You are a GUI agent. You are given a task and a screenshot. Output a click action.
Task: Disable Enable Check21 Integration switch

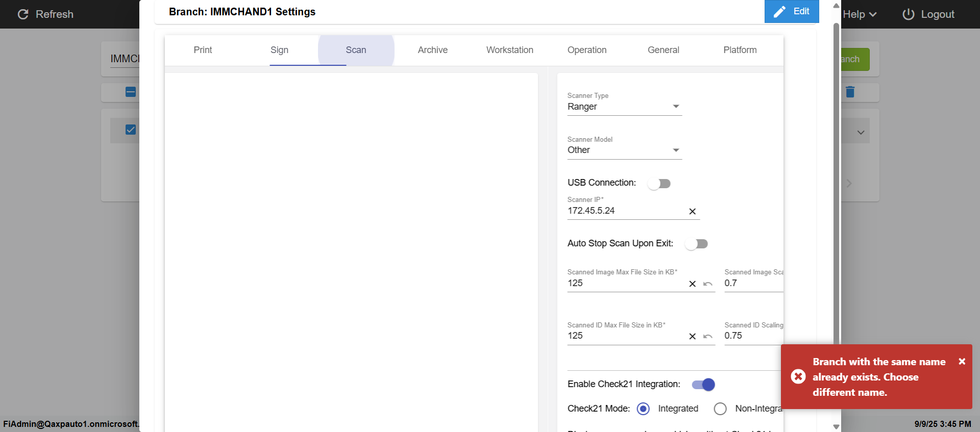(703, 385)
